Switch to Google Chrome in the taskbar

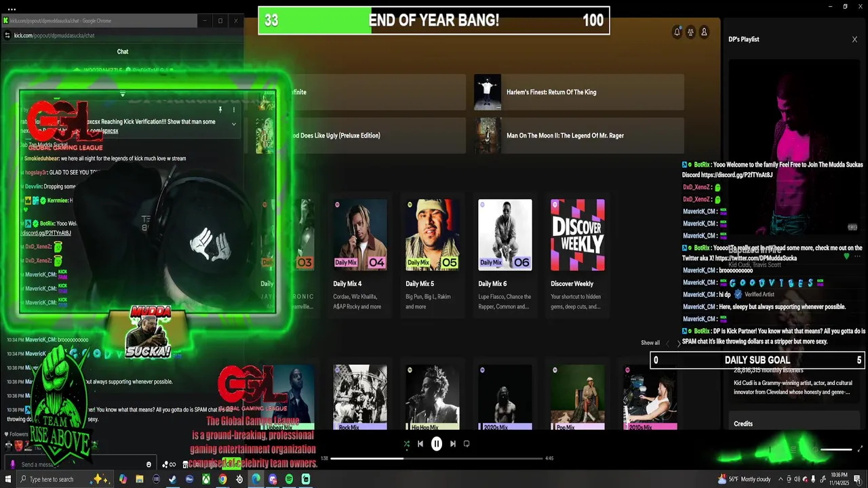click(x=222, y=479)
